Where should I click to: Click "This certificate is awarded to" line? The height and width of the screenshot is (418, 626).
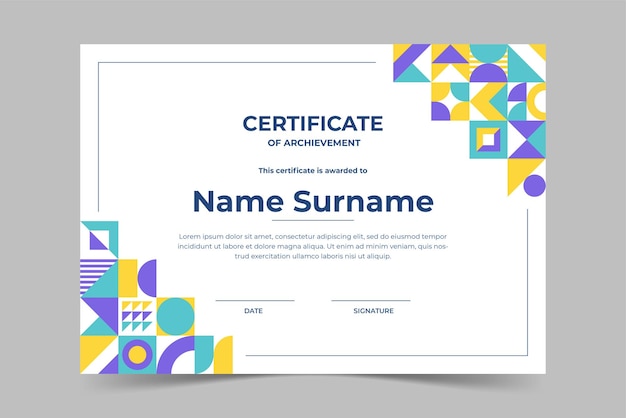[x=313, y=170]
